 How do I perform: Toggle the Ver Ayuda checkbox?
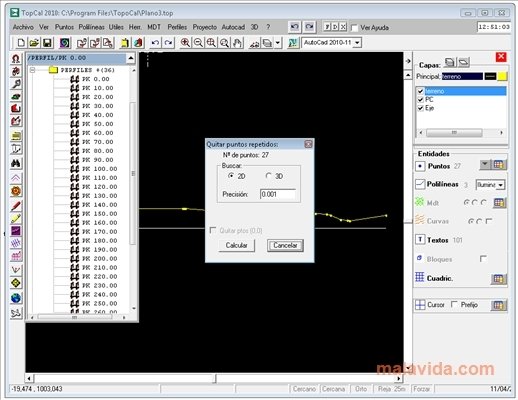(x=355, y=28)
